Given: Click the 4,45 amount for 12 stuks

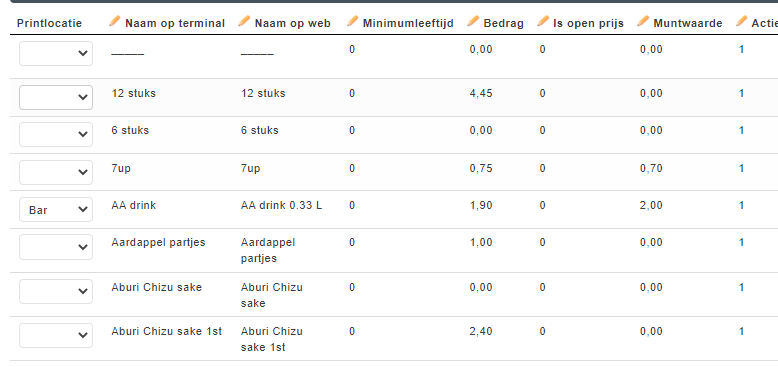Looking at the screenshot, I should pyautogui.click(x=481, y=93).
